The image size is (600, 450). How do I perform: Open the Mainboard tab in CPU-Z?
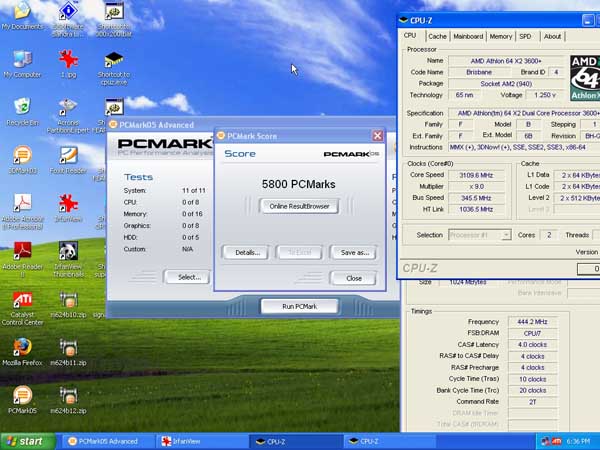point(468,36)
